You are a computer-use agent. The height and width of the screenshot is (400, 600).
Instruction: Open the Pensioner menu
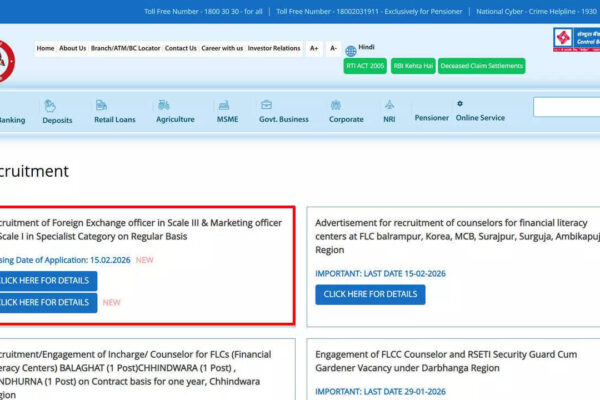click(432, 118)
